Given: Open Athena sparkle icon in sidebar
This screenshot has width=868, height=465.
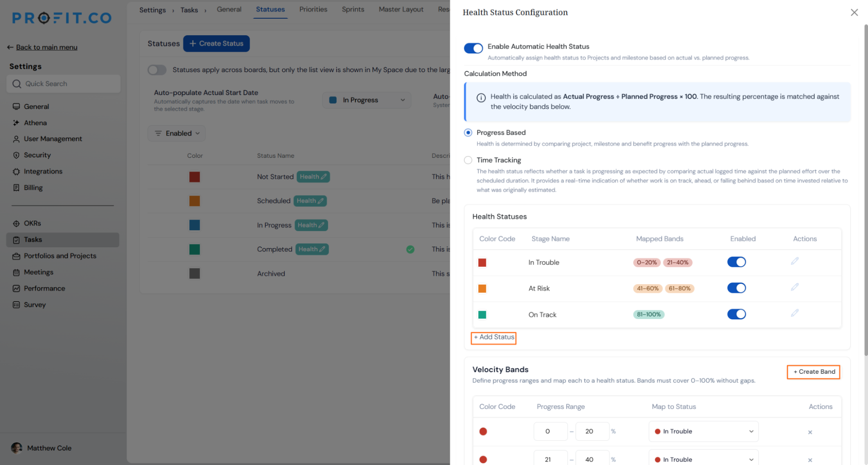Looking at the screenshot, I should (16, 123).
